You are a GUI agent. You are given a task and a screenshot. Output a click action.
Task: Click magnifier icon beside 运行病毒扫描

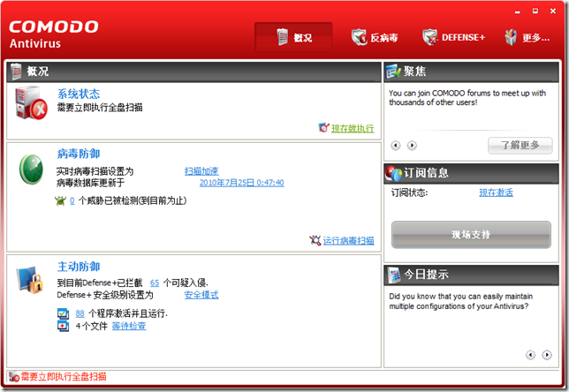[x=315, y=240]
